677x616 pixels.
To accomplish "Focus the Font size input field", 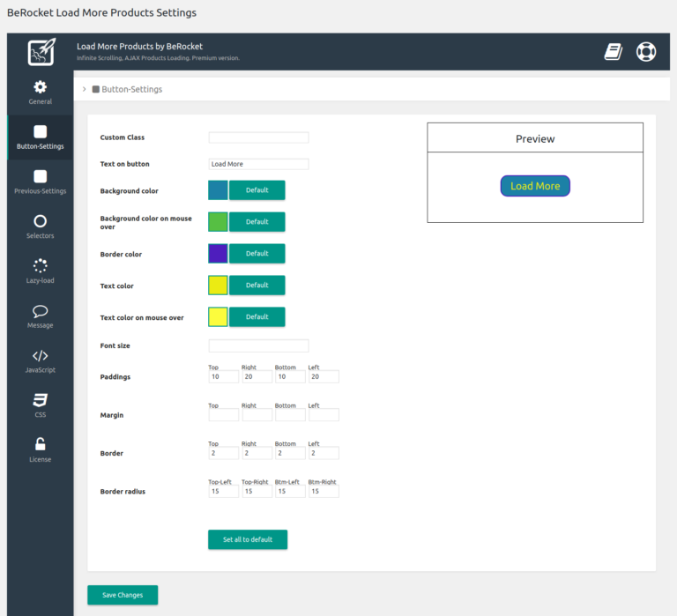I will pyautogui.click(x=258, y=345).
